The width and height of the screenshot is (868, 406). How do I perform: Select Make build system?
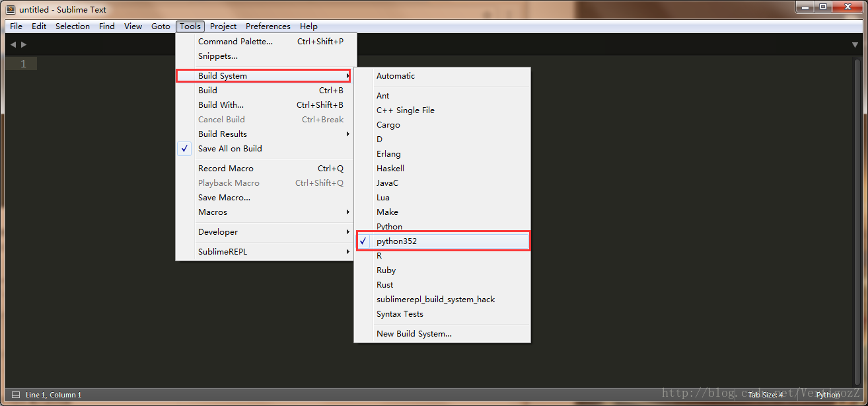pyautogui.click(x=443, y=212)
